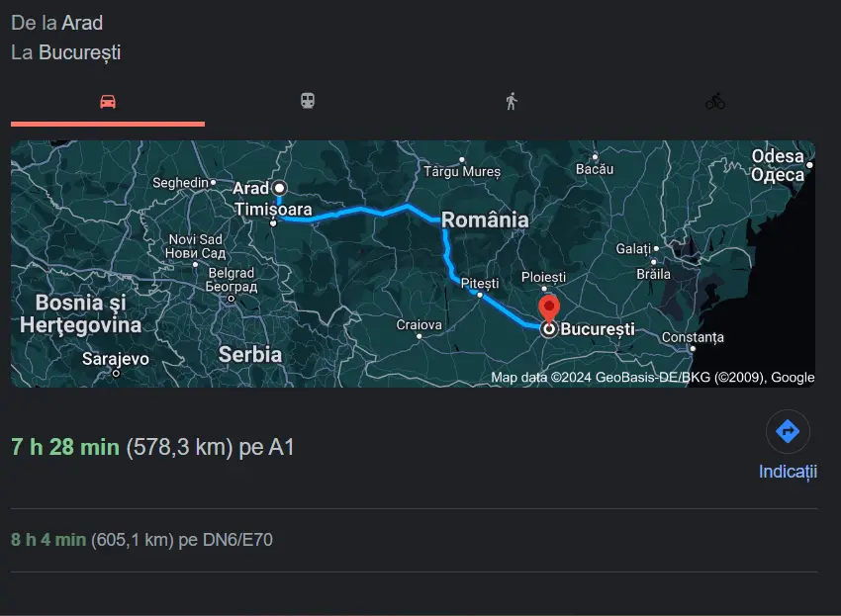Viewport: 841px width, 616px height.
Task: Click the Timișoara label on the map
Action: [273, 209]
